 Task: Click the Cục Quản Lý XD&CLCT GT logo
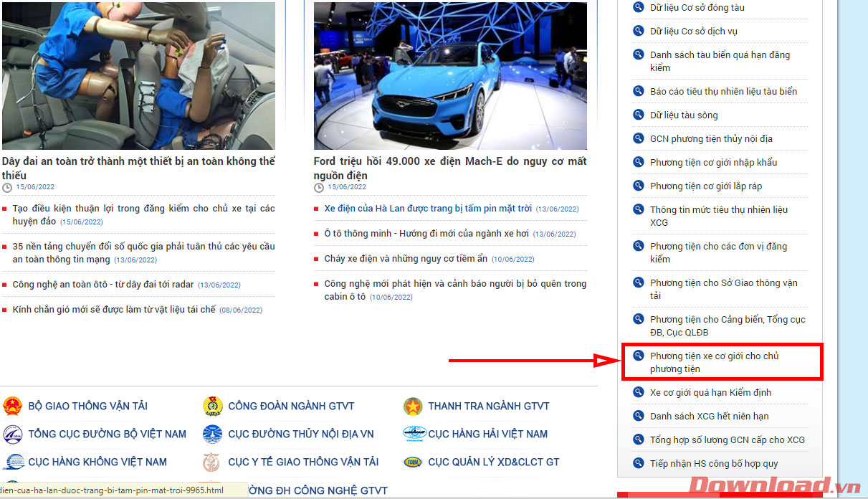pos(414,462)
